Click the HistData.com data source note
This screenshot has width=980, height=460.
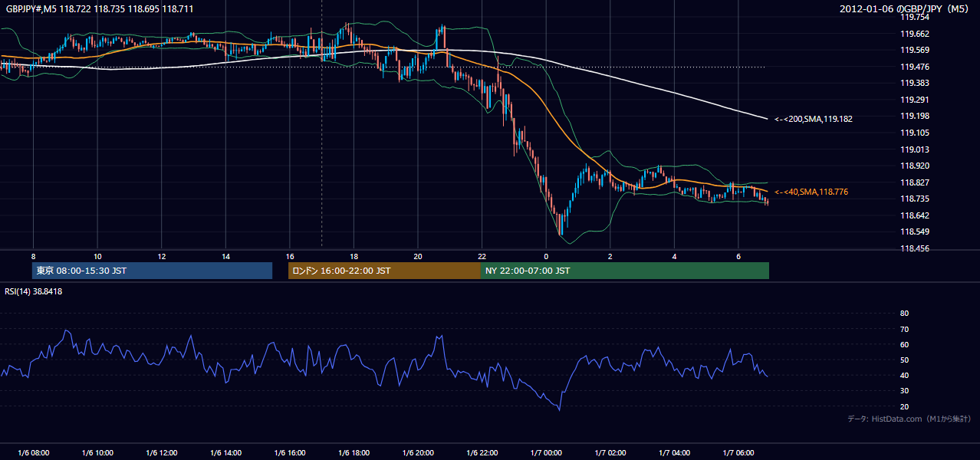909,419
